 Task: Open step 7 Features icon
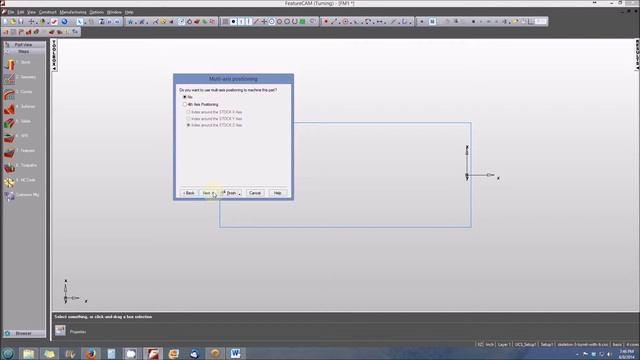[9, 152]
